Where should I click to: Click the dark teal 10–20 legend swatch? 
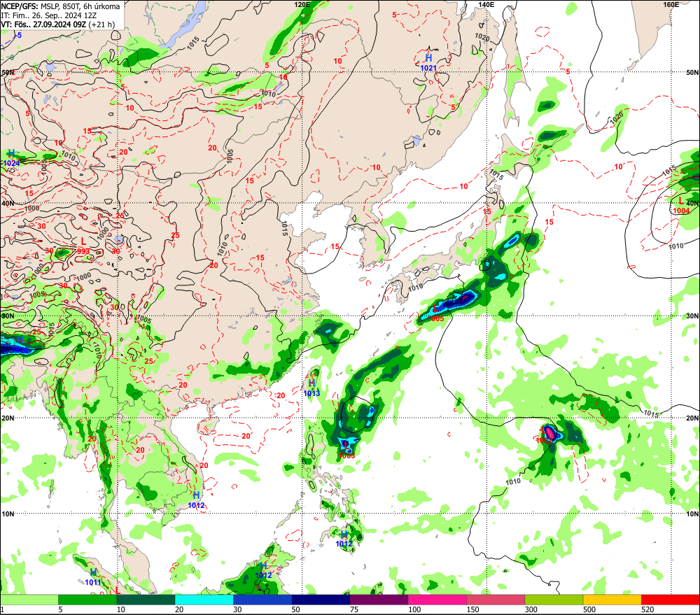click(x=146, y=600)
